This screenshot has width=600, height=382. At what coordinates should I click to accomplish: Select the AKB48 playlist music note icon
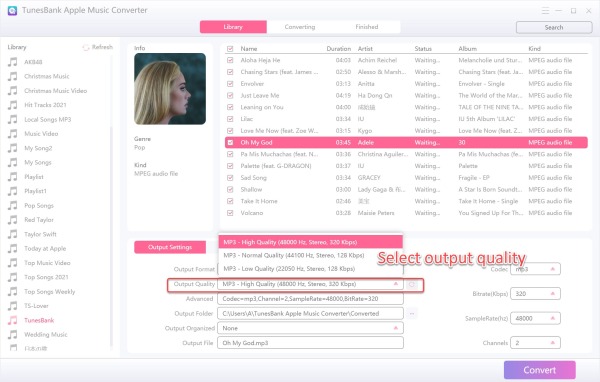click(x=13, y=62)
